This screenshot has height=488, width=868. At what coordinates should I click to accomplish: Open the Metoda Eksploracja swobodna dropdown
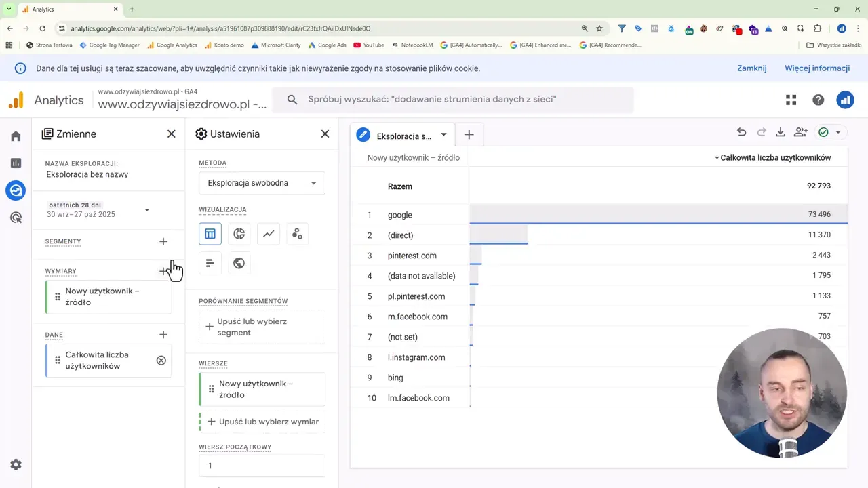pos(262,183)
